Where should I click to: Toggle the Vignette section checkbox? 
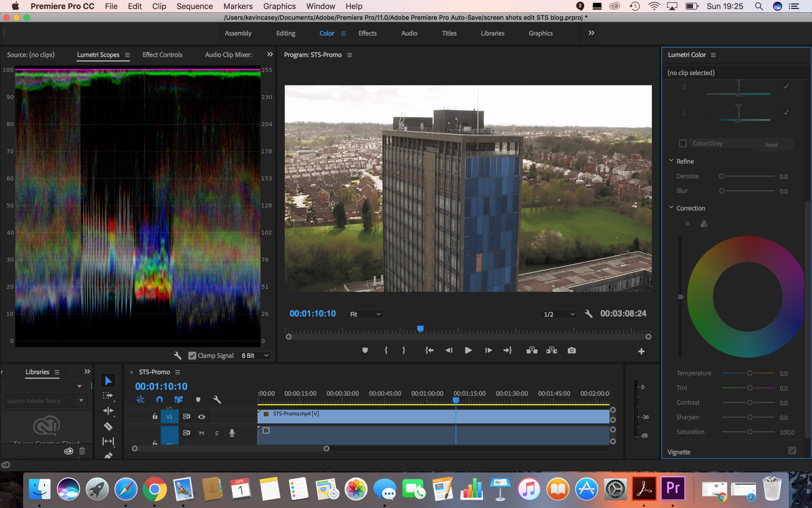792,450
